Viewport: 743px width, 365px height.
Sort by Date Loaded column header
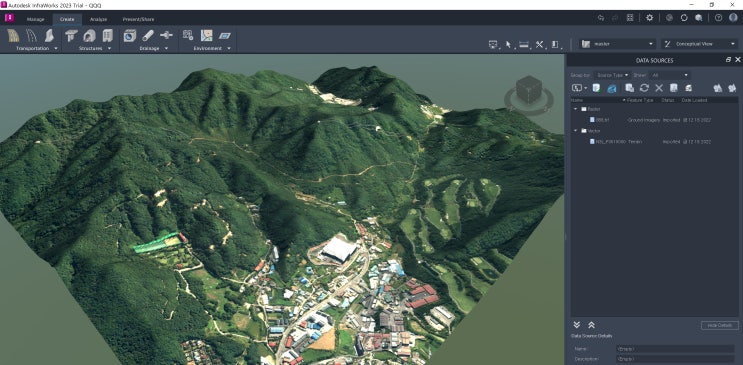pos(694,100)
